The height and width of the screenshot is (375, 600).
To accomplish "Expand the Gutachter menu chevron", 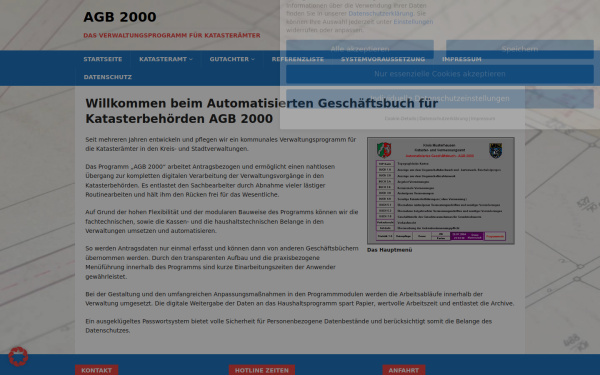I will tap(253, 59).
